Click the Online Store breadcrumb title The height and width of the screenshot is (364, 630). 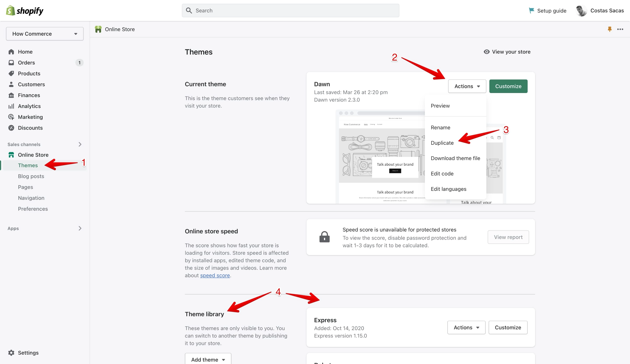[120, 29]
